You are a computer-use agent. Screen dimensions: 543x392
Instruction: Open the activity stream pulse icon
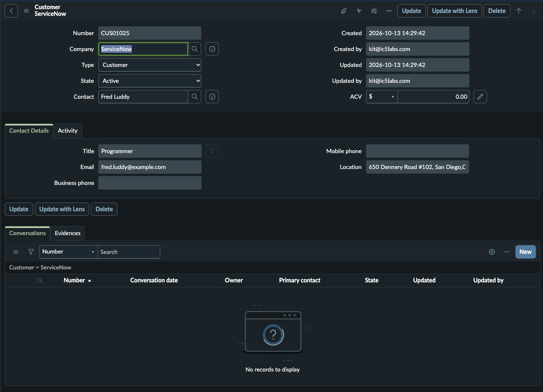(x=359, y=11)
